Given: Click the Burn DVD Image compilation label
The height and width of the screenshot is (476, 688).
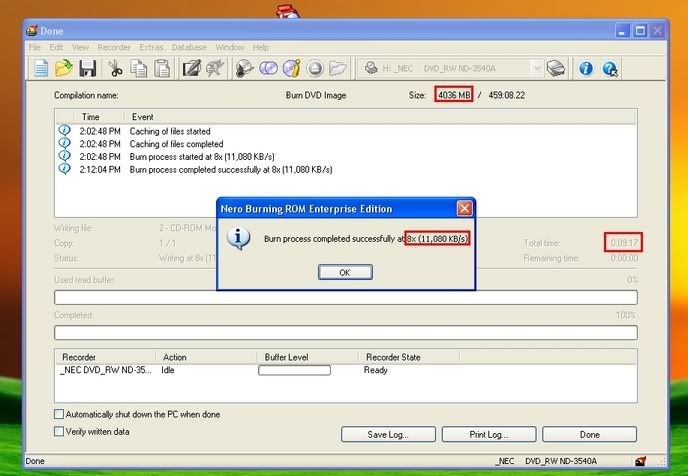Looking at the screenshot, I should (316, 95).
